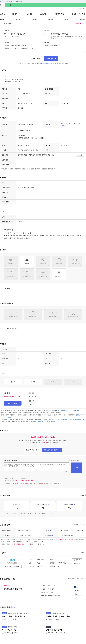Screen dimensions: 86x644
Task: Open the 취업지원 menu
Action: pyautogui.click(x=29, y=14)
